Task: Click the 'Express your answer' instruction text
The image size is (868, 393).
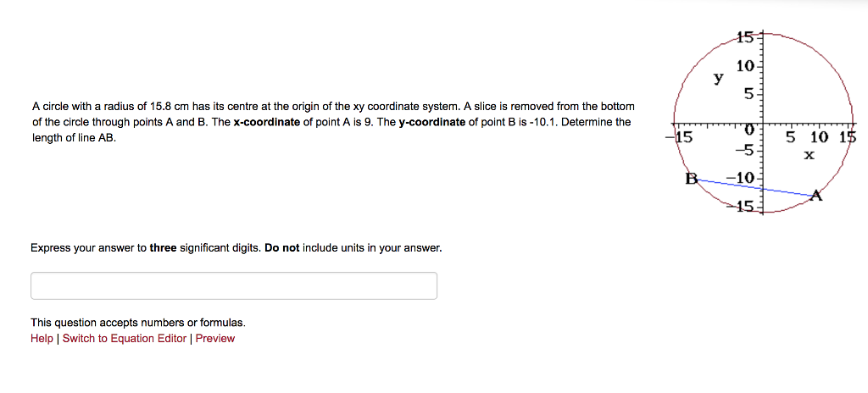Action: pyautogui.click(x=236, y=248)
